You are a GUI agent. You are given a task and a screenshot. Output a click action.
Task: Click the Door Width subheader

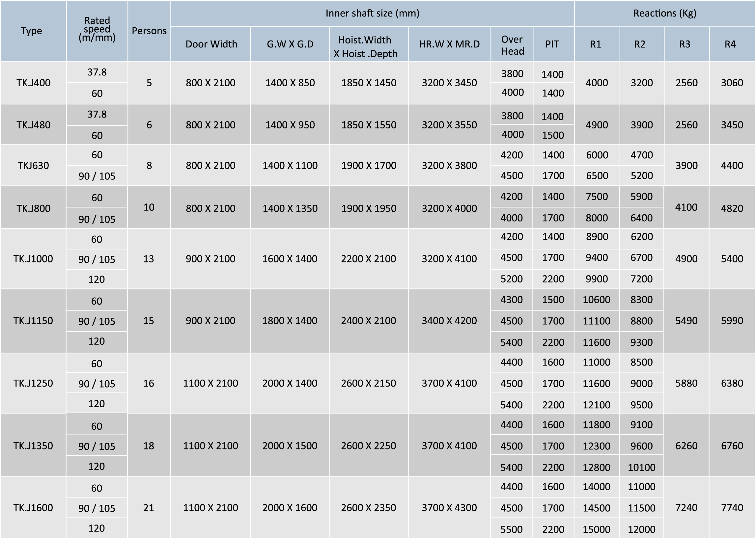point(211,44)
